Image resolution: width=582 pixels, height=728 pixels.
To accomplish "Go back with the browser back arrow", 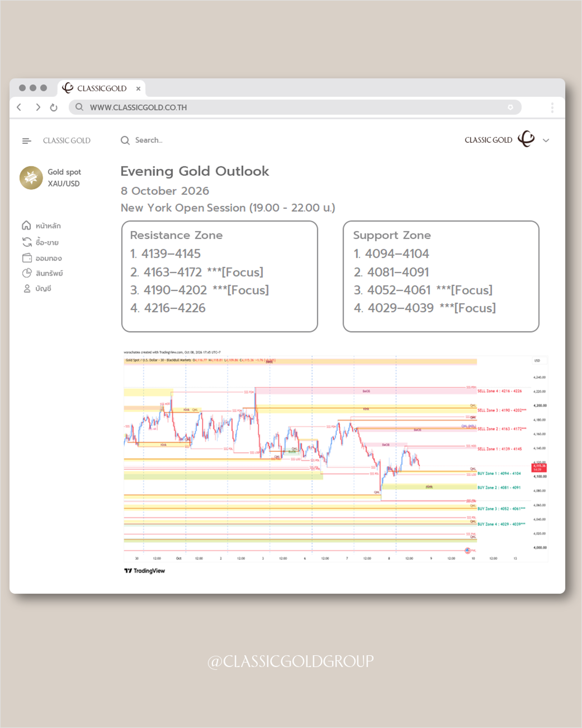I will [x=19, y=107].
